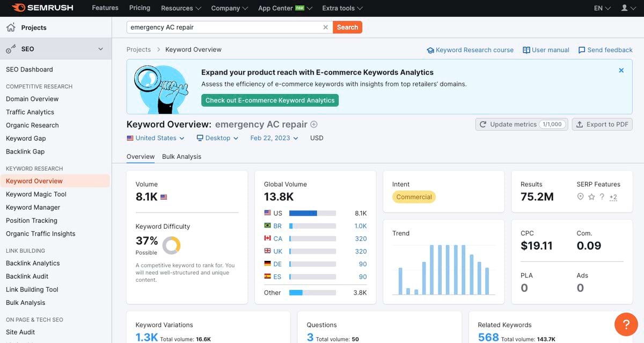Image resolution: width=644 pixels, height=343 pixels.
Task: Clear the search field with the X icon
Action: tap(325, 27)
